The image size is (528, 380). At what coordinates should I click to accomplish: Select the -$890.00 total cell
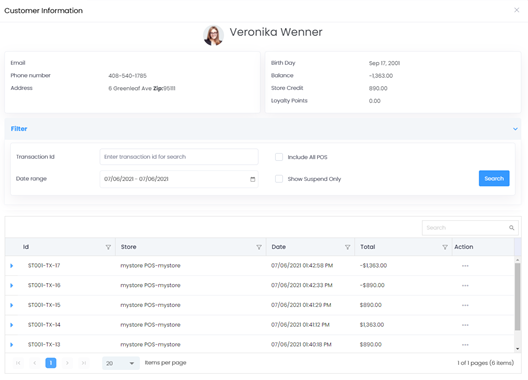(372, 285)
